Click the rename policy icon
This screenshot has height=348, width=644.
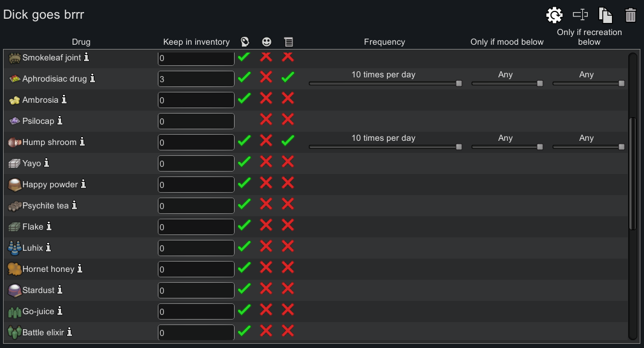click(581, 14)
